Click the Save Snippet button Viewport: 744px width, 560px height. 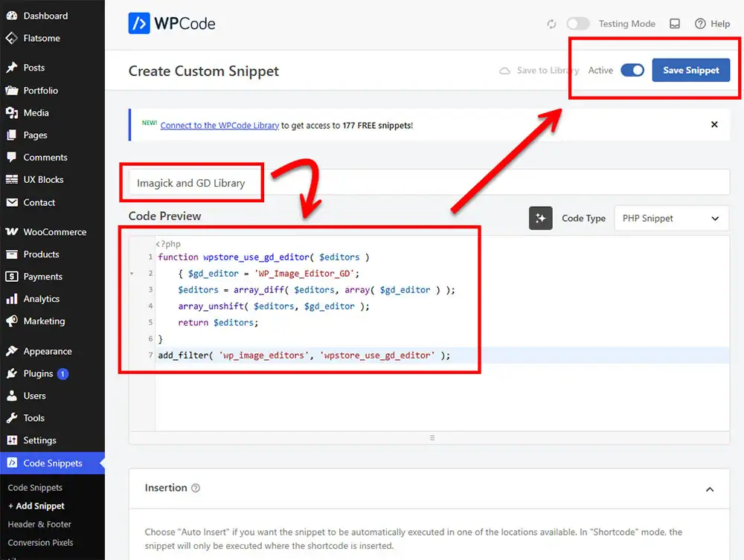coord(691,70)
